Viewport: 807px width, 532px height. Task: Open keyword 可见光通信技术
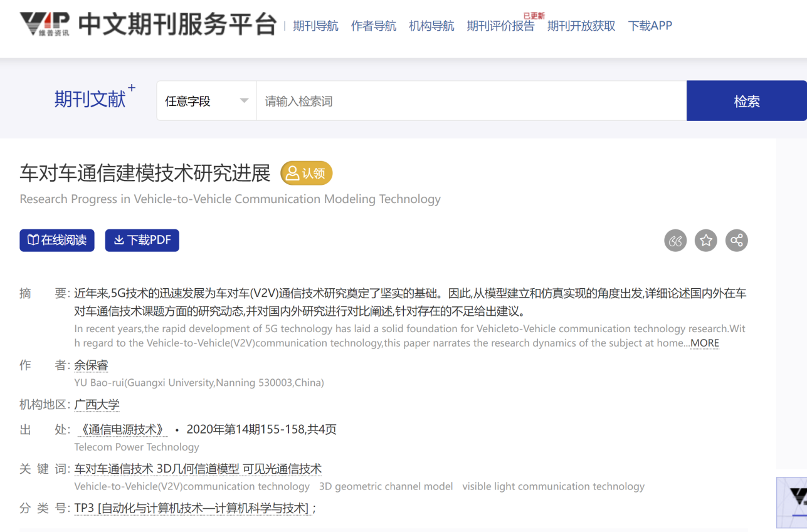click(282, 469)
